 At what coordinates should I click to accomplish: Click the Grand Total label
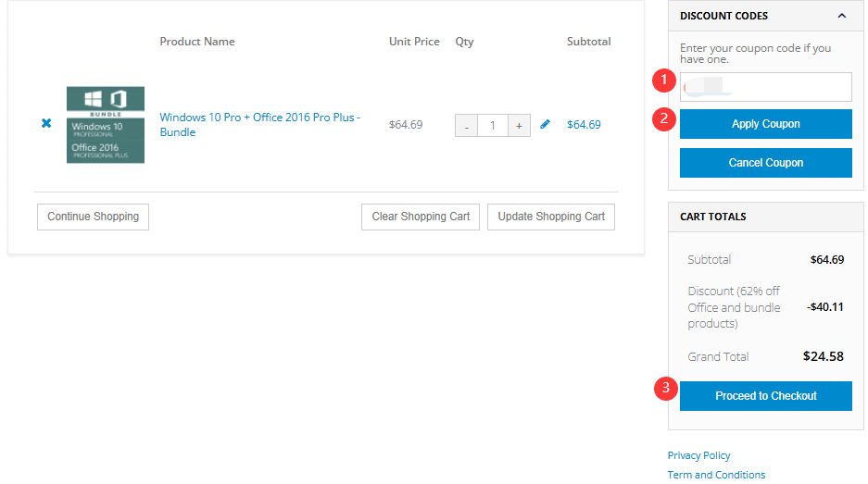pos(718,357)
